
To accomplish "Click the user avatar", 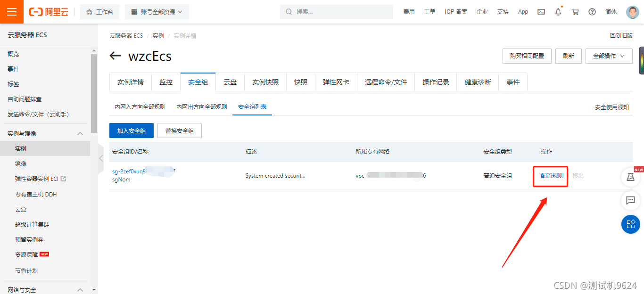I will pyautogui.click(x=633, y=12).
